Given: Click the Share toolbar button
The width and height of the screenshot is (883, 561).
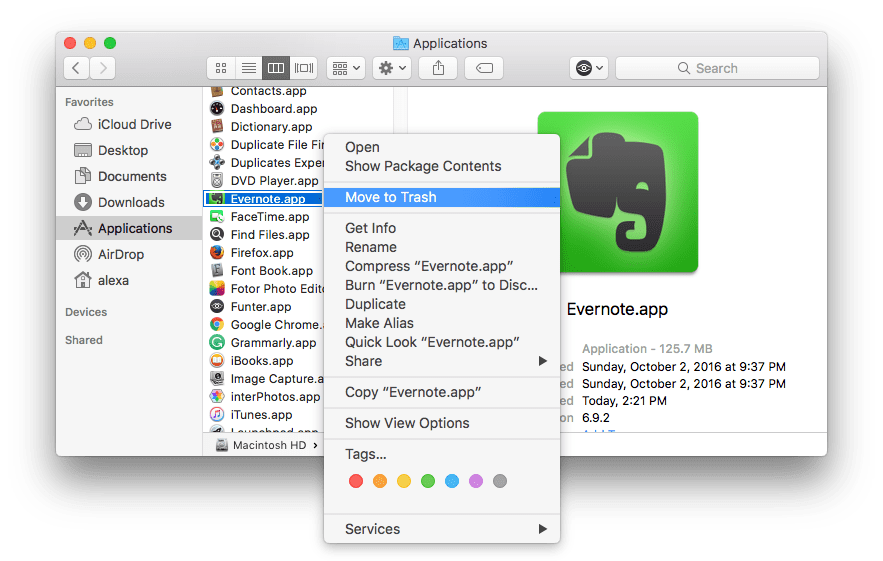Looking at the screenshot, I should pyautogui.click(x=438, y=68).
